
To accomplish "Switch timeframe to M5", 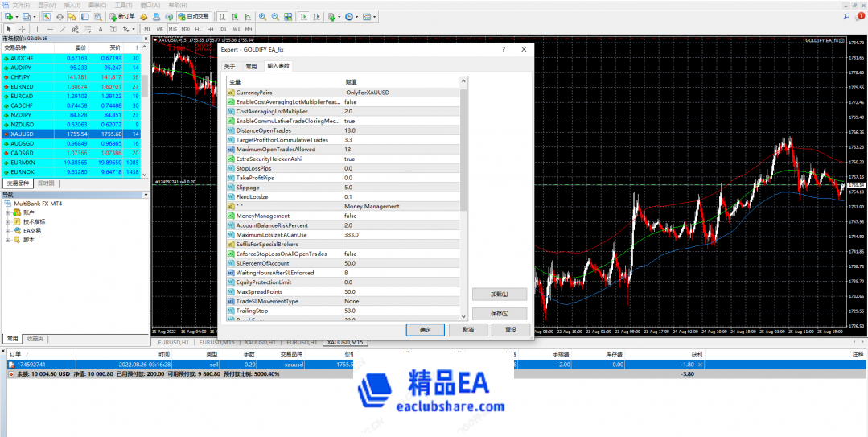I will pos(160,29).
